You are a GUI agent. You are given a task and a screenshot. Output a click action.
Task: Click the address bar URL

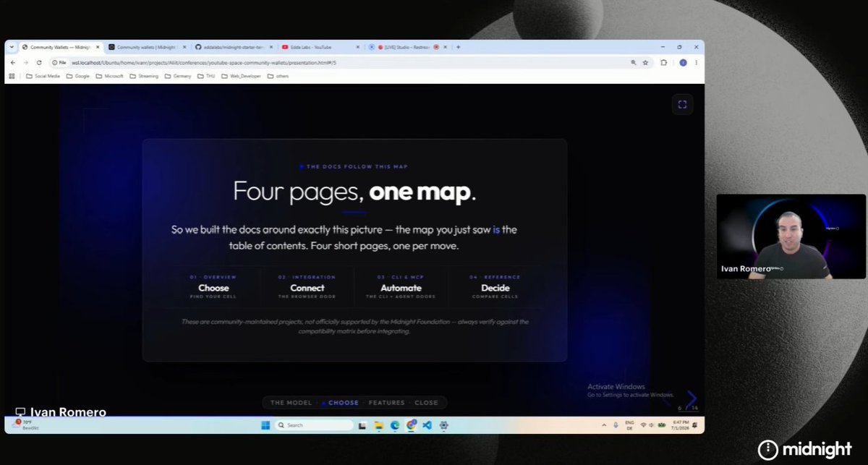coord(204,63)
